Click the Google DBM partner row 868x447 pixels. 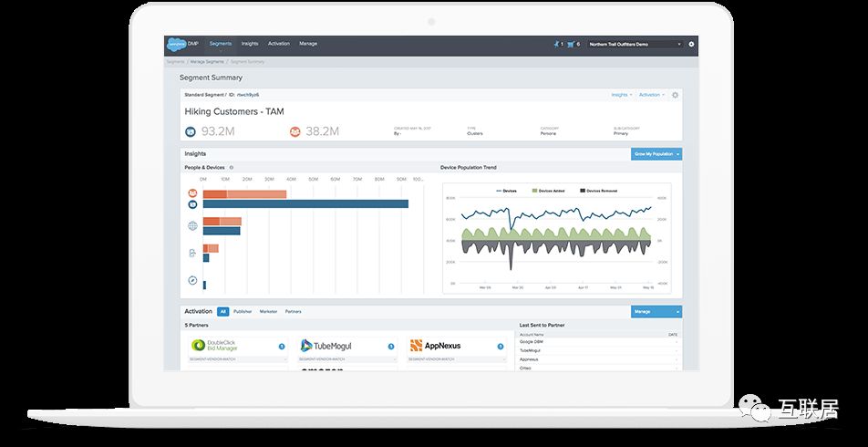click(599, 342)
